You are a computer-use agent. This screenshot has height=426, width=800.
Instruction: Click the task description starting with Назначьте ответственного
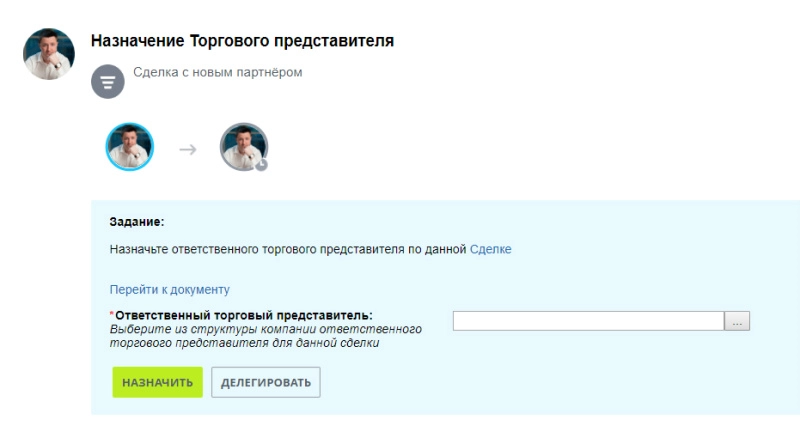pyautogui.click(x=287, y=249)
